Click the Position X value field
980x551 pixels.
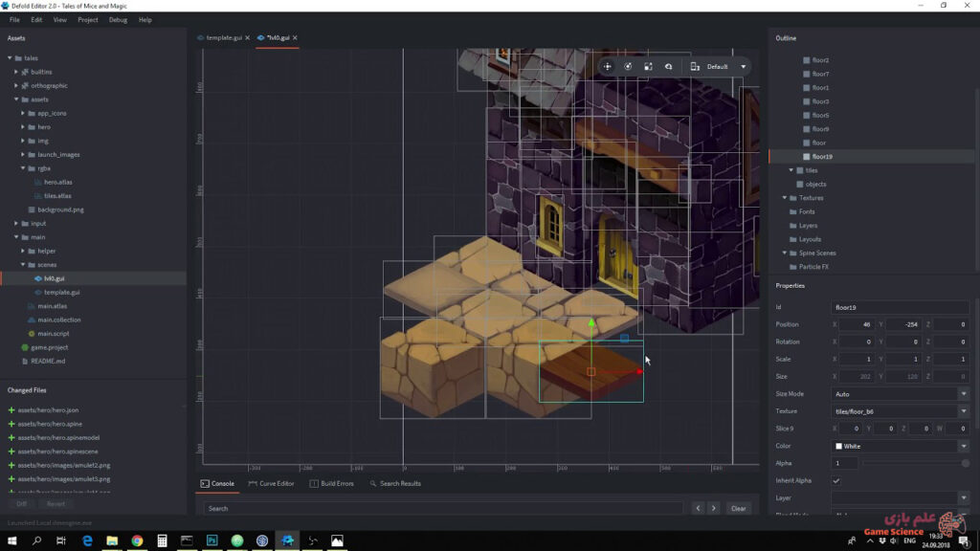click(x=857, y=324)
